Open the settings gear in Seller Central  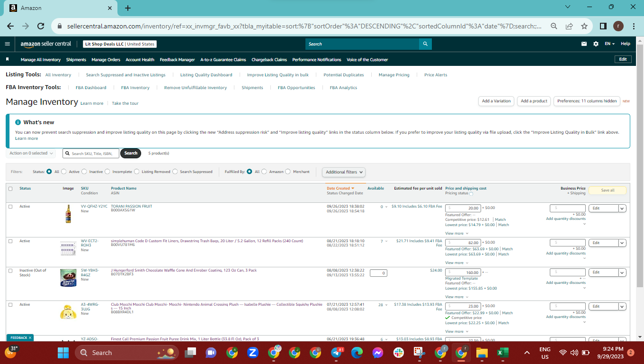click(596, 44)
